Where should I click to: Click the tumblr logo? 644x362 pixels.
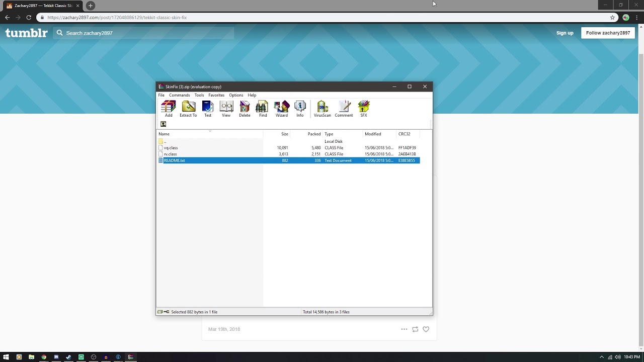coord(26,33)
